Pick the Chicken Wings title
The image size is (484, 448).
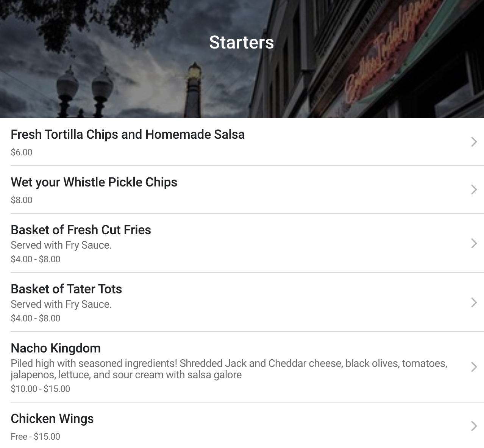point(52,419)
